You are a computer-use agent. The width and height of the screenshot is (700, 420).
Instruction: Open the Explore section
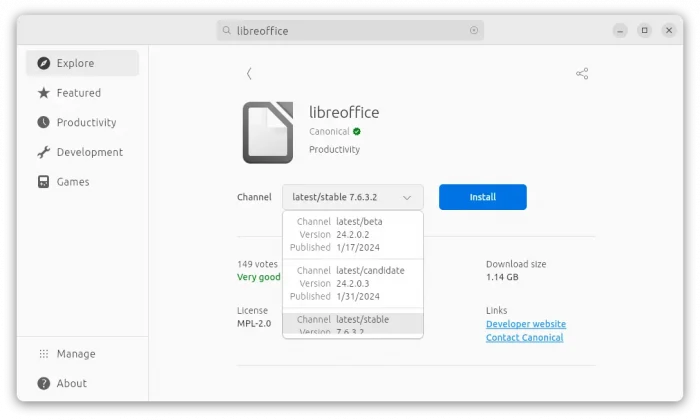pos(83,63)
